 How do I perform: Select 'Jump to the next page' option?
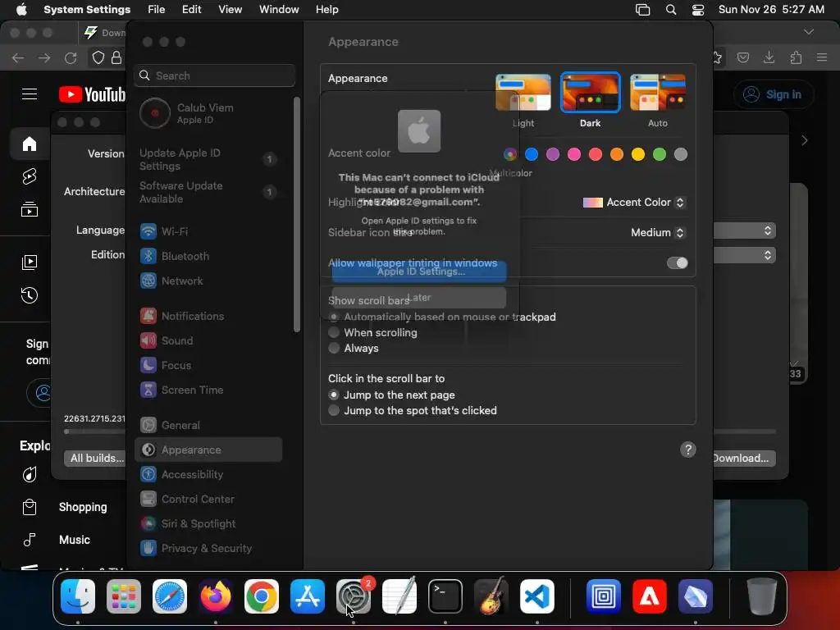(x=334, y=395)
